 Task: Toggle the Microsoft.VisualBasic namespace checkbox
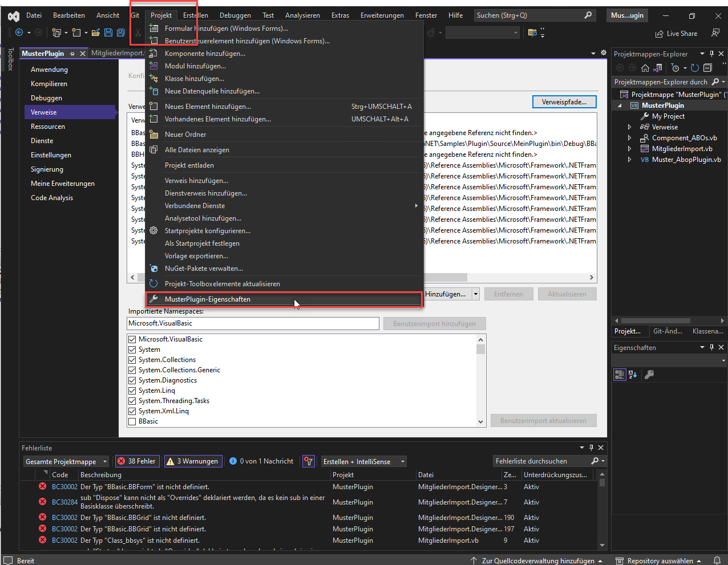132,339
